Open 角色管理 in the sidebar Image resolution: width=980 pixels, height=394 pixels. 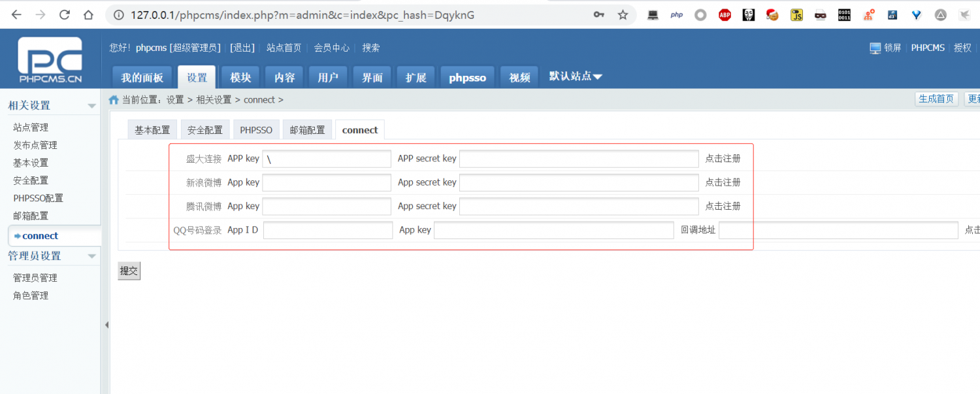31,295
